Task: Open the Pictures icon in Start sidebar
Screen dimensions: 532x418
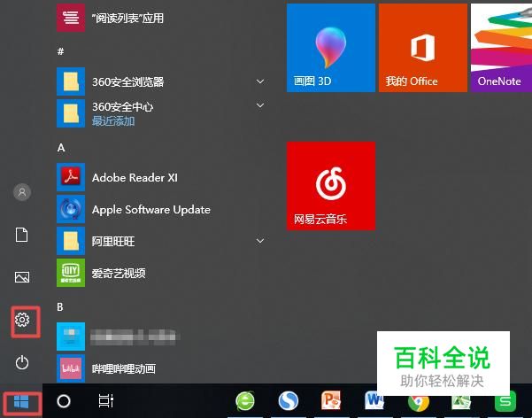Action: point(22,277)
